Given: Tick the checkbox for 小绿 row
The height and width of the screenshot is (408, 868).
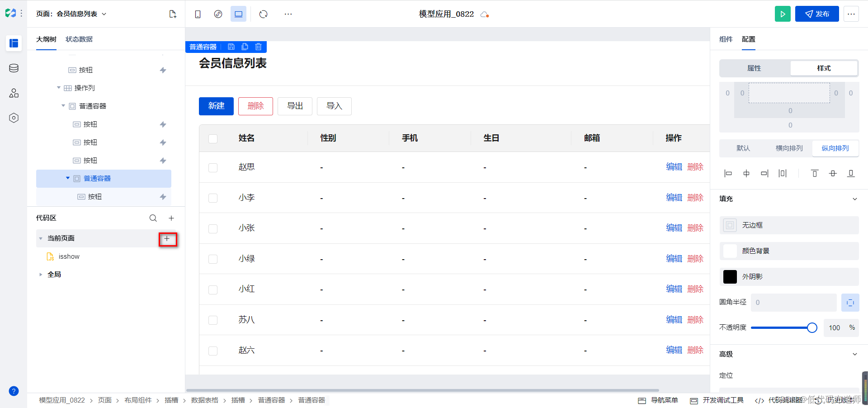Looking at the screenshot, I should [213, 259].
